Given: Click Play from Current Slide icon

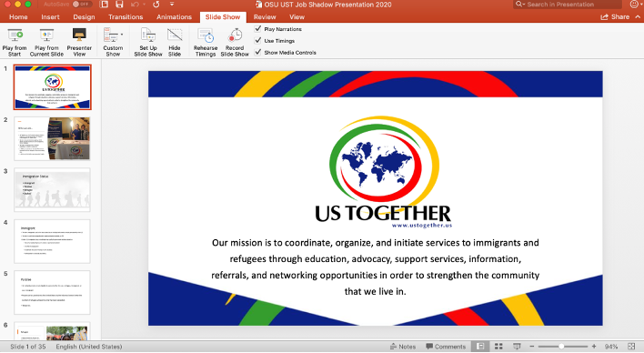Looking at the screenshot, I should [x=46, y=35].
